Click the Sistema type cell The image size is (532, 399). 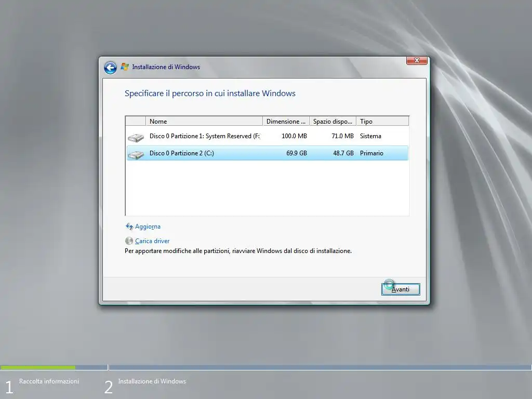370,136
